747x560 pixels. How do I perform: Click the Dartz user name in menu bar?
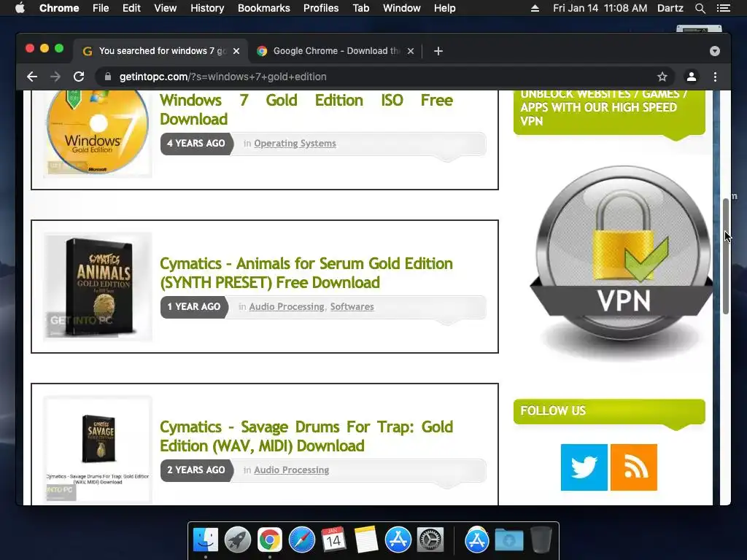pos(670,8)
